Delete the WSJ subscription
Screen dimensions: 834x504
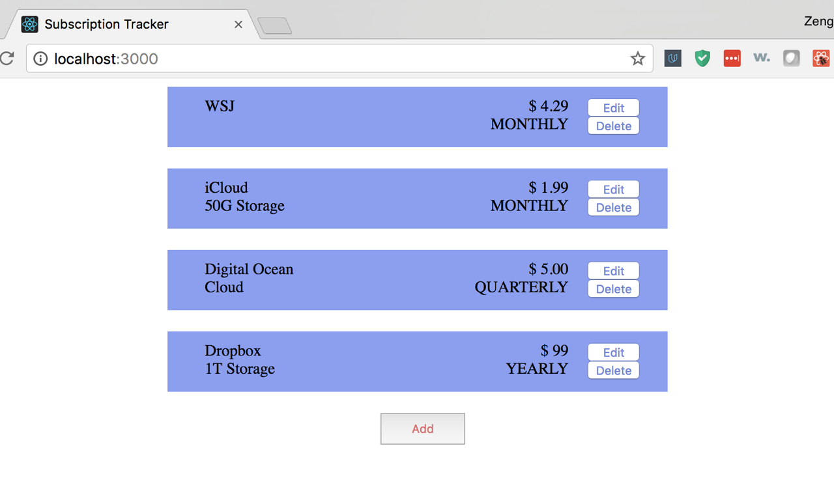pyautogui.click(x=613, y=126)
